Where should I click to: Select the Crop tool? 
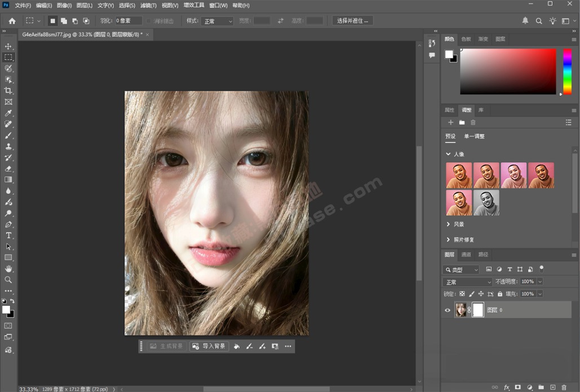tap(8, 91)
